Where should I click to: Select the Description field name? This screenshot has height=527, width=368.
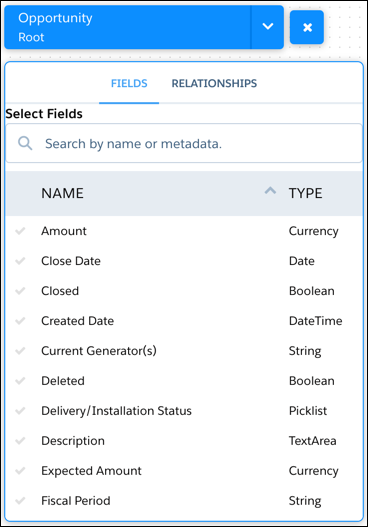pos(73,441)
